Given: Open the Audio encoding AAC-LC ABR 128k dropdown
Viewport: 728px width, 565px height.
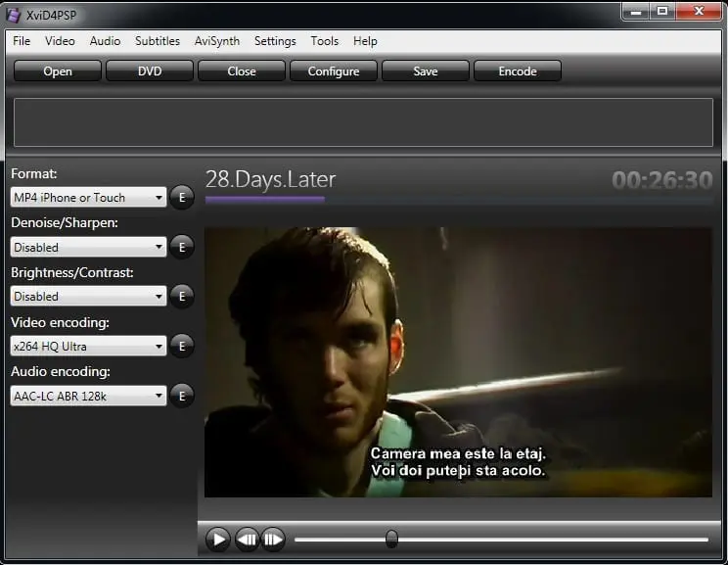Looking at the screenshot, I should (x=88, y=396).
